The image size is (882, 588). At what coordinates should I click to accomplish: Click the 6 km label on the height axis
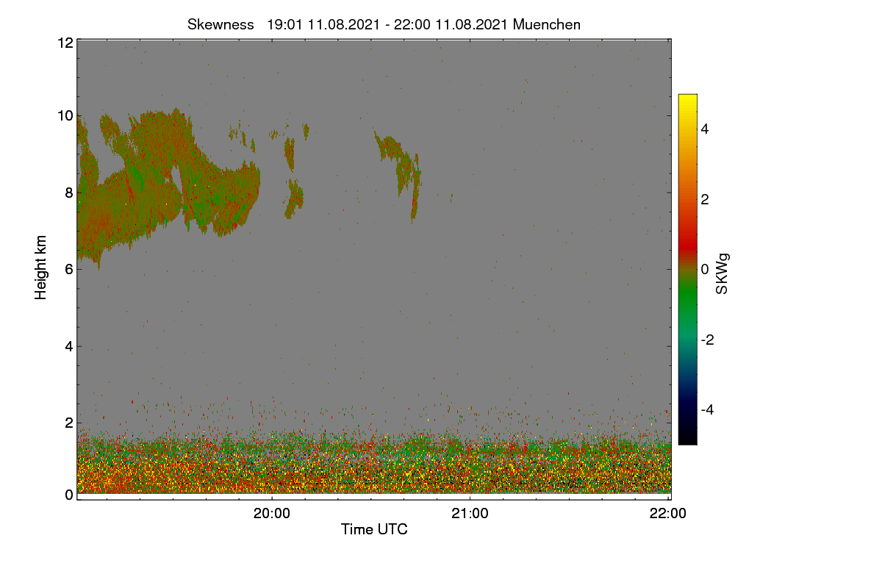click(x=68, y=269)
